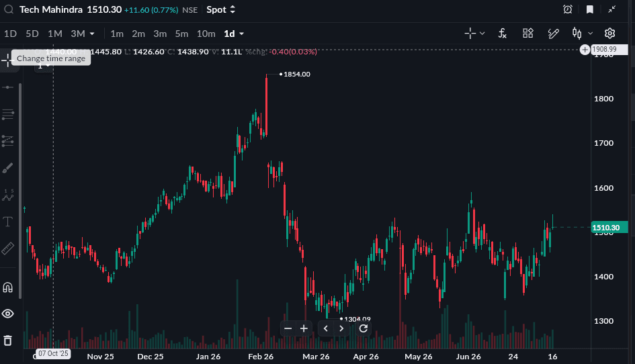This screenshot has width=635, height=364.
Task: Switch to 2m interval
Action: pos(138,34)
